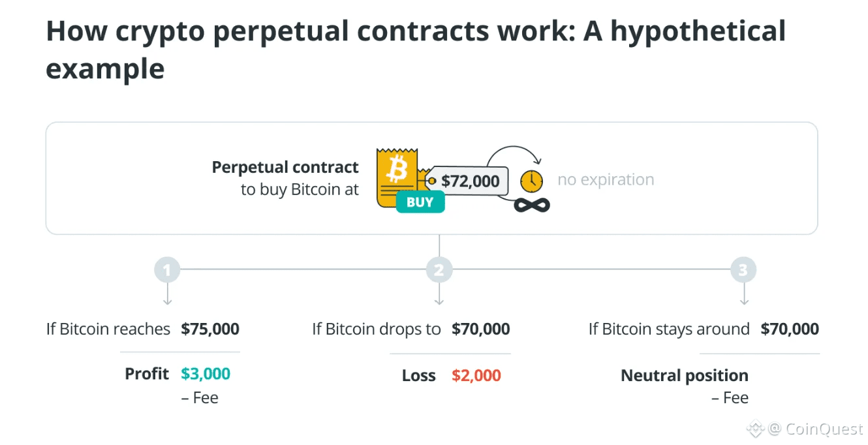Click the $72,000 price tag
This screenshot has height=445, width=868.
(x=470, y=180)
